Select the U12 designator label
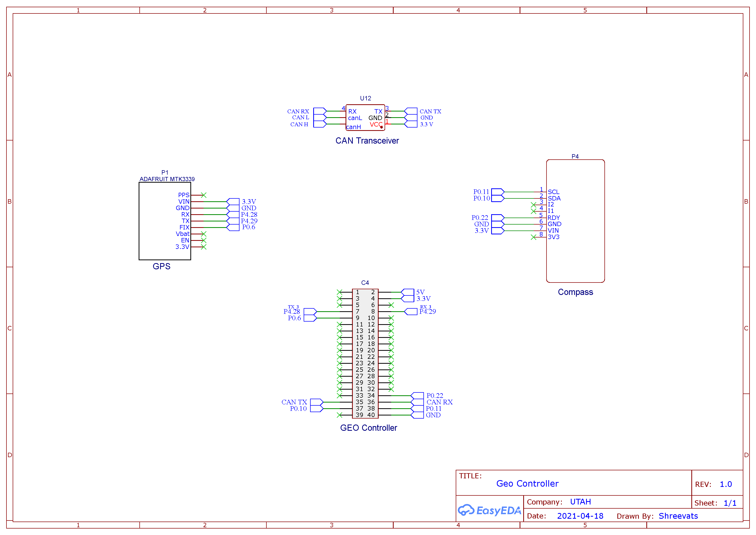This screenshot has height=535, width=756. coord(365,98)
